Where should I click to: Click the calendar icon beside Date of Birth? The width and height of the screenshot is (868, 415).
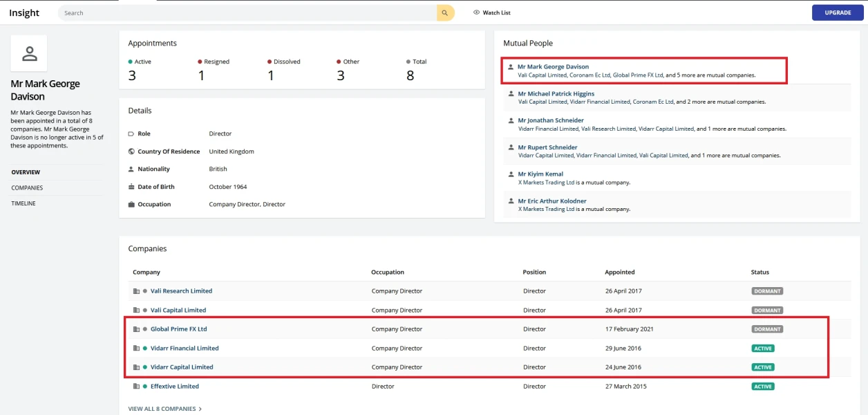tap(131, 187)
